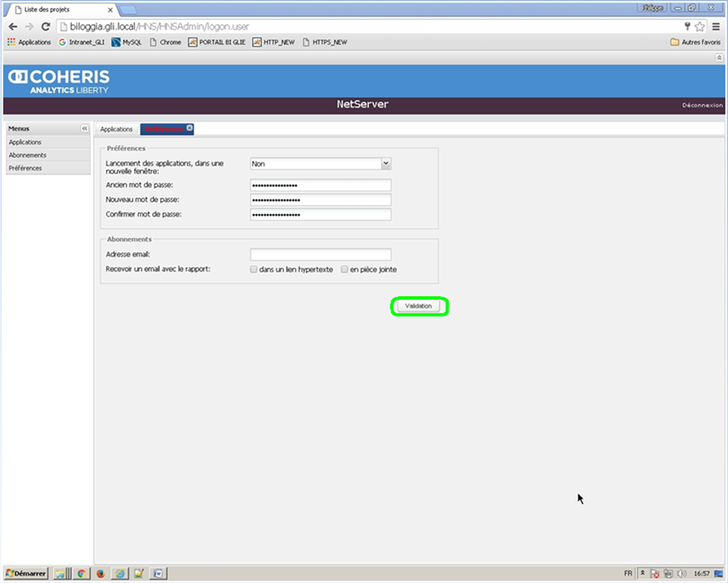Open the 'Lancement des applications' dropdown
Viewport: 728px width, 583px height.
pyautogui.click(x=385, y=164)
